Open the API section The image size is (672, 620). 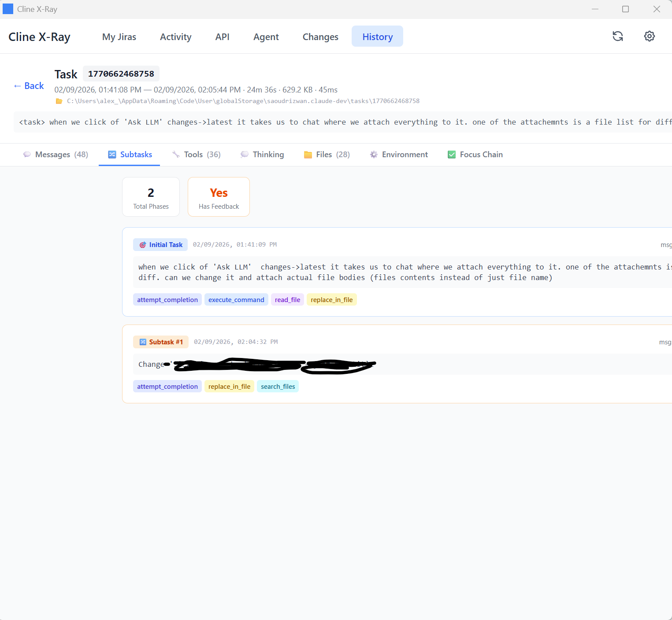(222, 37)
